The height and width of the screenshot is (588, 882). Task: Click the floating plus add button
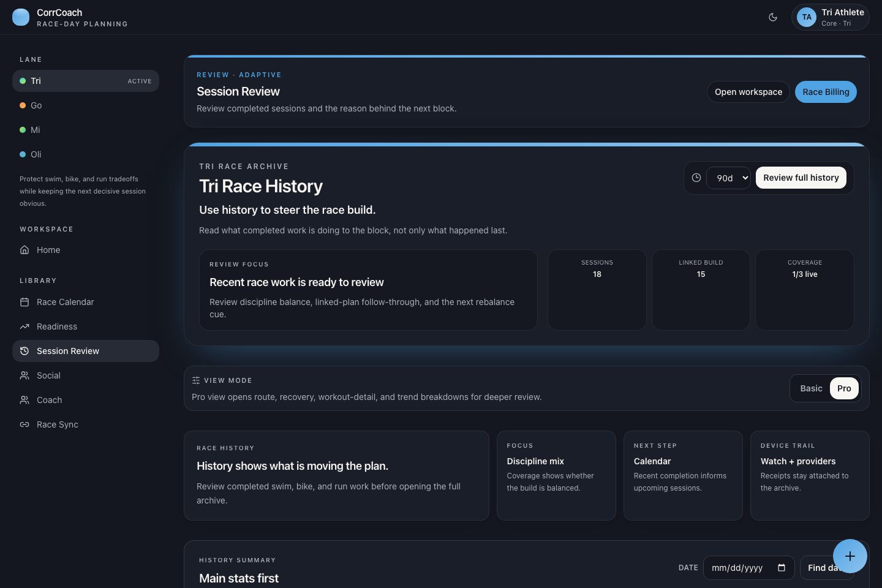coord(850,556)
